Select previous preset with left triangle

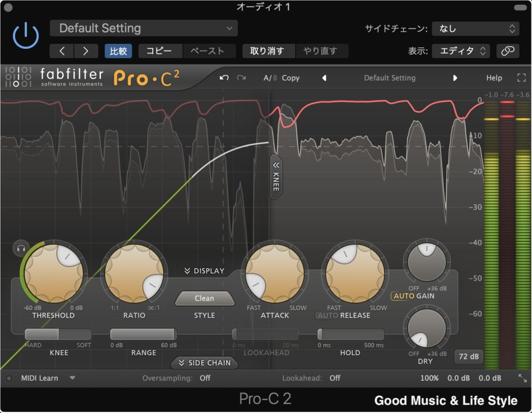324,78
